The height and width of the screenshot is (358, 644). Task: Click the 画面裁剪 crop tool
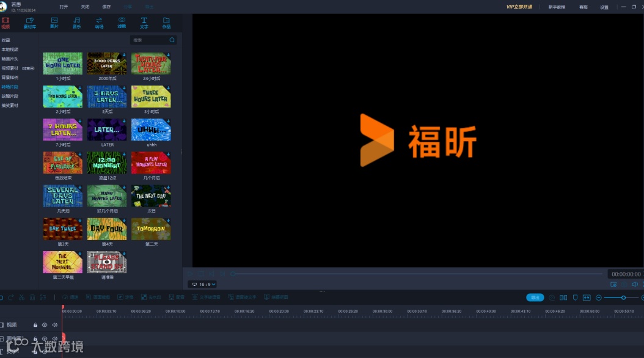point(98,298)
